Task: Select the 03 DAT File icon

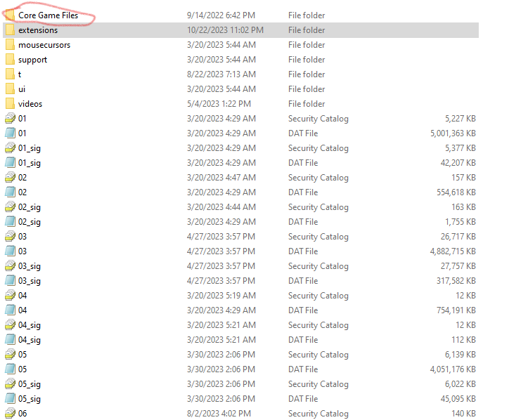Action: [10, 251]
